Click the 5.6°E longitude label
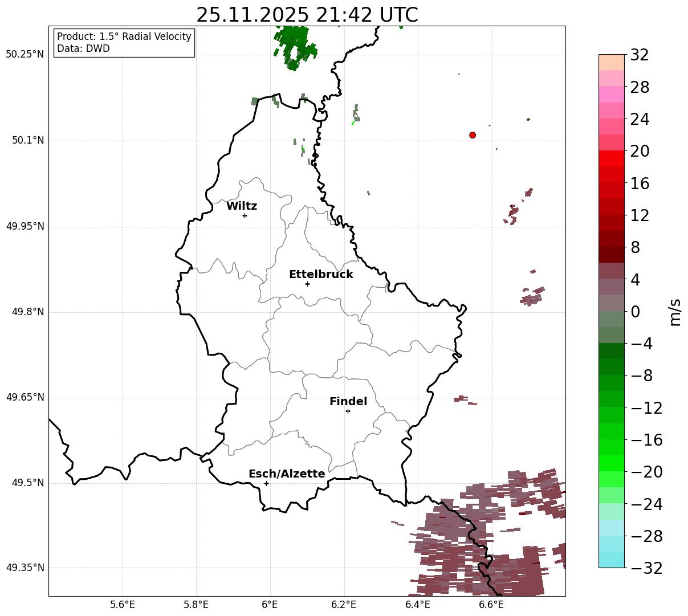The height and width of the screenshot is (616, 688). click(x=123, y=605)
